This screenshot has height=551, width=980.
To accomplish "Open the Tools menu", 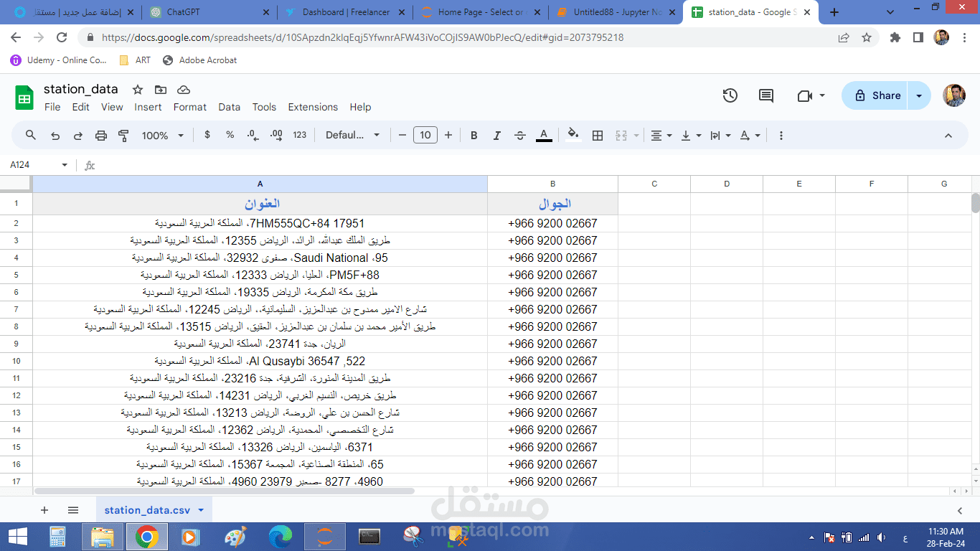I will click(x=264, y=107).
